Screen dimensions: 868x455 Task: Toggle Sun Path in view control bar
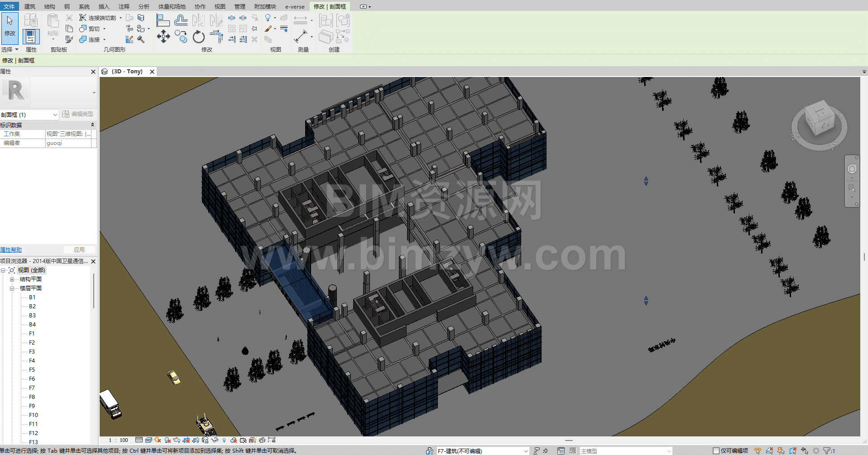coord(158,440)
